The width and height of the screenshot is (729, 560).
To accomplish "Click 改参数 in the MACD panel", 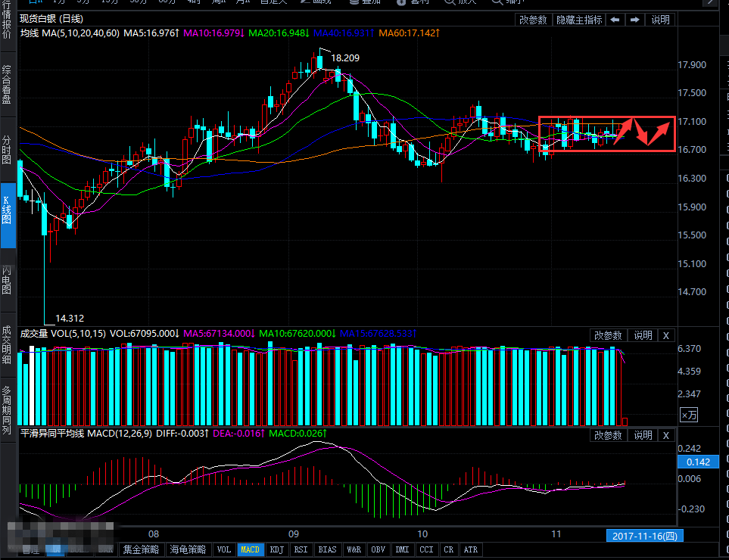I will (608, 435).
